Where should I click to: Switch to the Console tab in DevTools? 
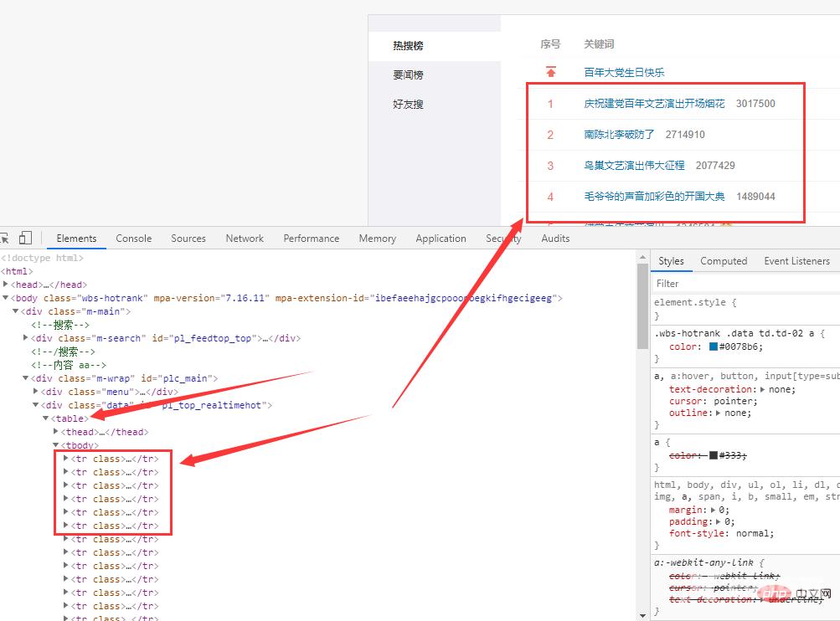click(x=133, y=238)
